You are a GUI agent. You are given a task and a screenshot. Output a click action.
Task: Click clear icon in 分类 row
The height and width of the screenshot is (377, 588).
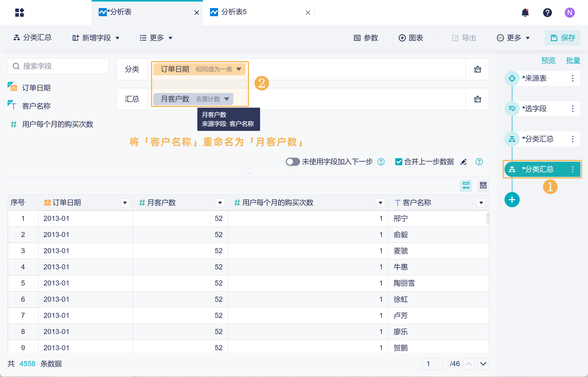[477, 69]
